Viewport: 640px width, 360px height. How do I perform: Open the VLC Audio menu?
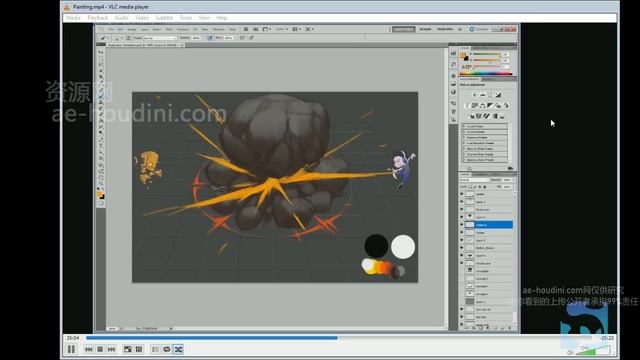point(121,18)
